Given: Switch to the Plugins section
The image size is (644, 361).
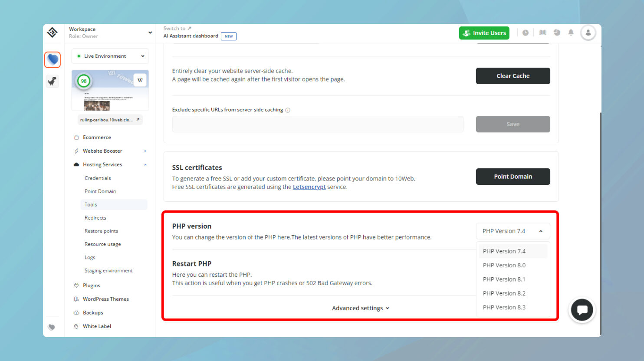Looking at the screenshot, I should (91, 285).
